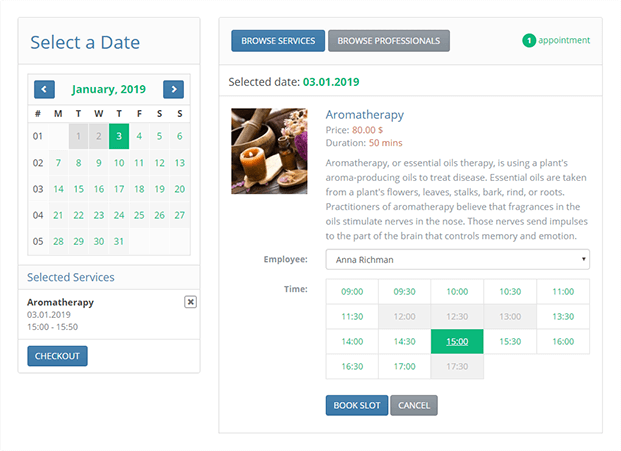The width and height of the screenshot is (621, 451).
Task: Click the Aromatherapy service title link
Action: point(364,115)
